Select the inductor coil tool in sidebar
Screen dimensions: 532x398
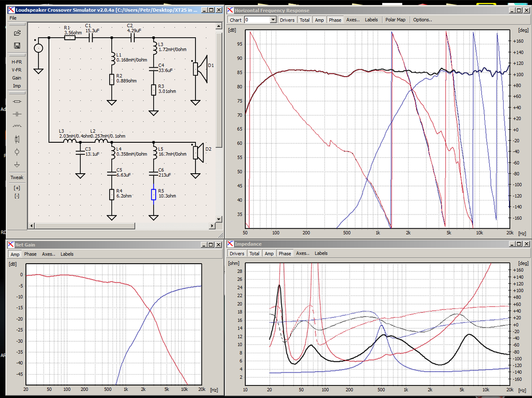pos(17,126)
